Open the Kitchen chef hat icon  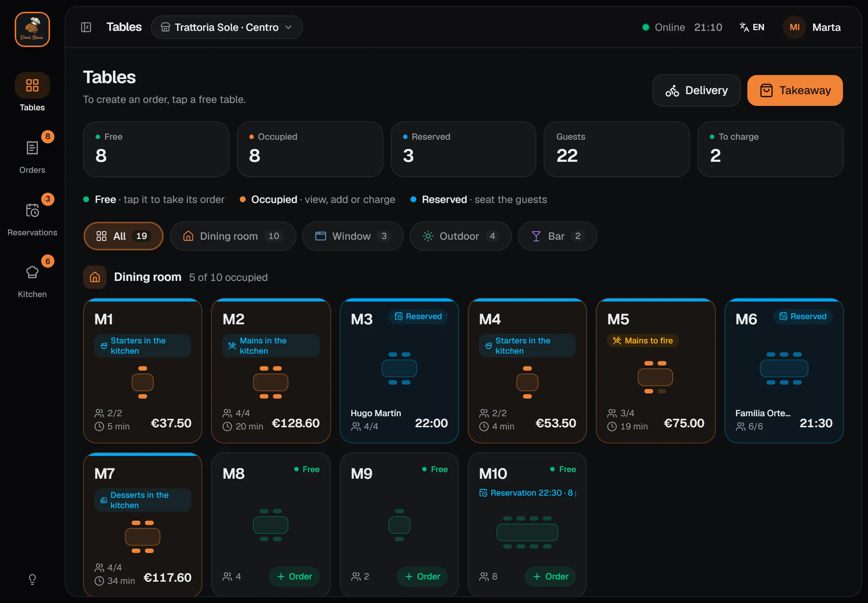click(x=32, y=272)
